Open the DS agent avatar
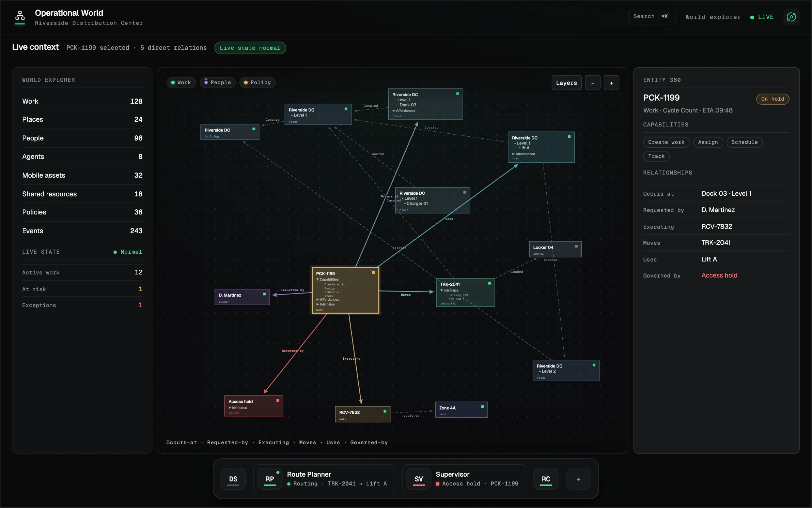This screenshot has height=508, width=812. [233, 479]
